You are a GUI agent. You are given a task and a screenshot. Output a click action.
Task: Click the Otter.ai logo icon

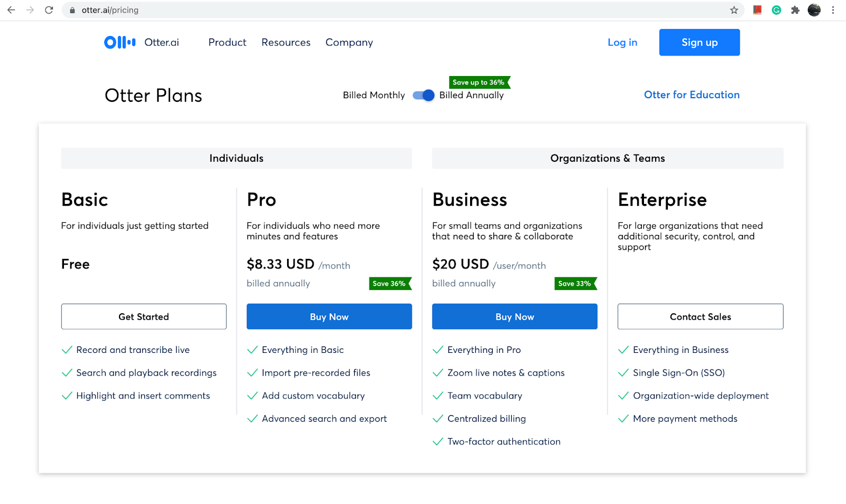(120, 42)
